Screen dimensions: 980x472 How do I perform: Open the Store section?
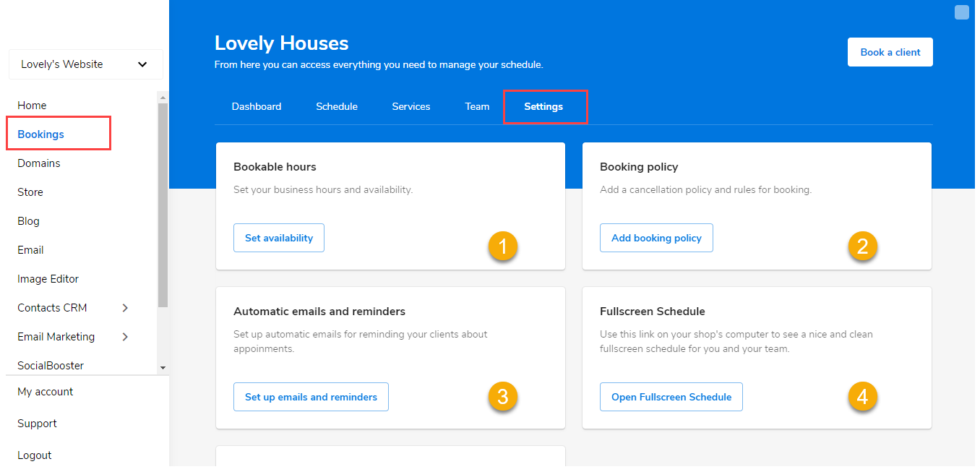coord(30,192)
